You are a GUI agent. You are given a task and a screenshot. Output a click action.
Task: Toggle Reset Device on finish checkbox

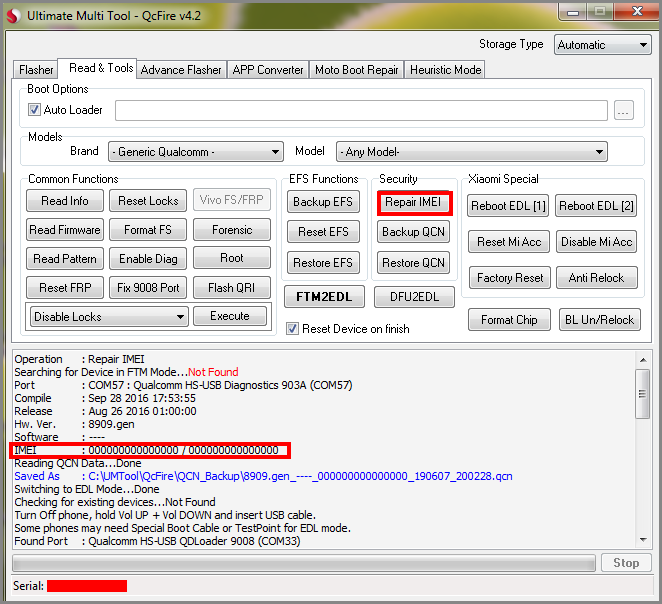coord(292,329)
